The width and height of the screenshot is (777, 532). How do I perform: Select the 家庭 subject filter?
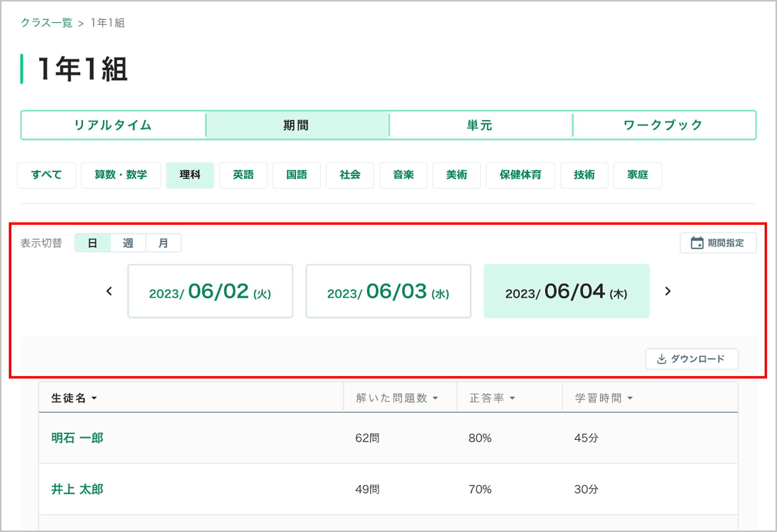(x=638, y=175)
